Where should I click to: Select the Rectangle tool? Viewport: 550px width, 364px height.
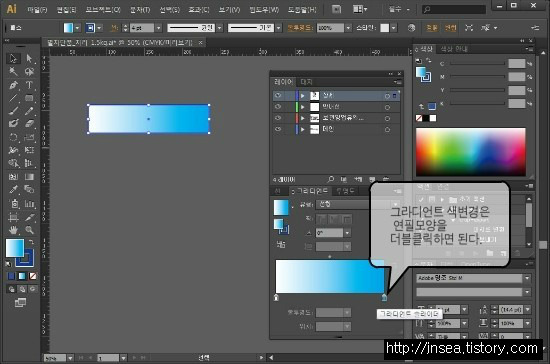tap(29, 98)
